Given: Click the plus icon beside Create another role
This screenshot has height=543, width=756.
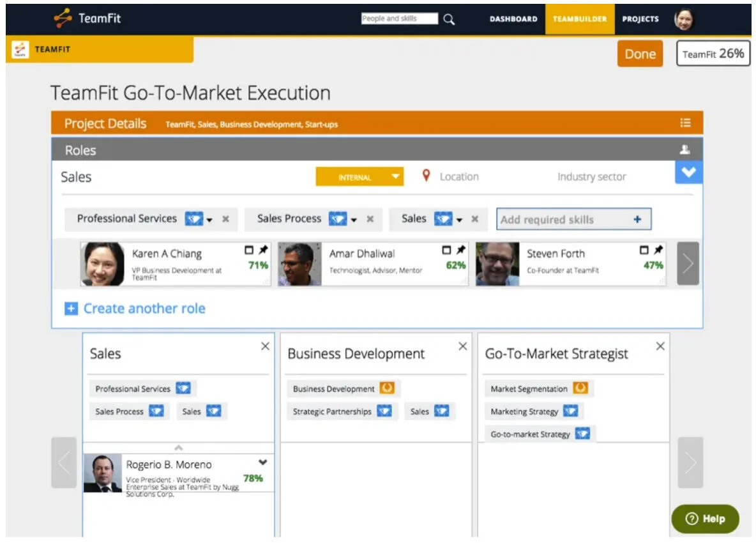Looking at the screenshot, I should point(71,309).
